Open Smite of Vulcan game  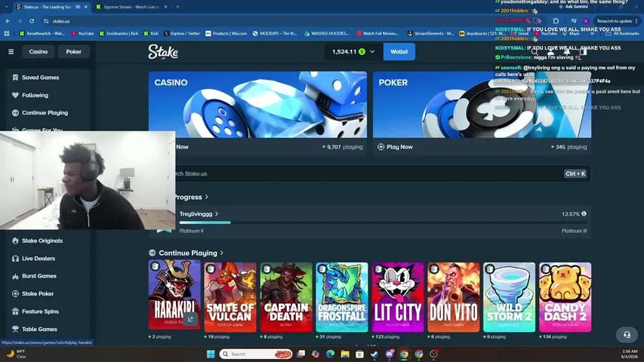point(230,297)
